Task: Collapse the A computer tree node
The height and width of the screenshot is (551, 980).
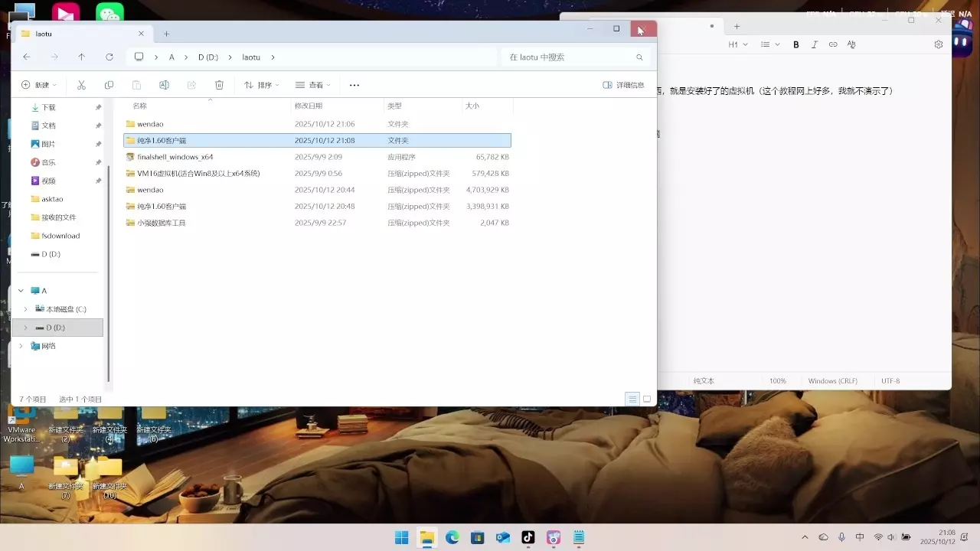Action: pyautogui.click(x=21, y=291)
